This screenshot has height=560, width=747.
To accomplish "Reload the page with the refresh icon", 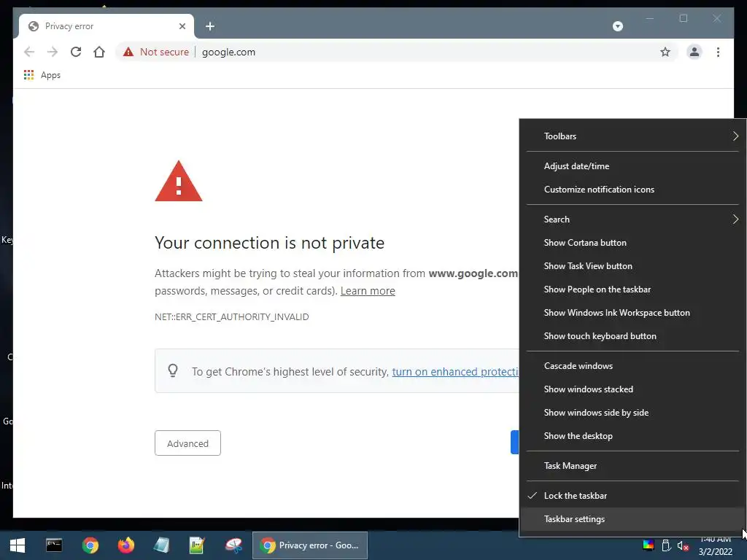I will (76, 52).
